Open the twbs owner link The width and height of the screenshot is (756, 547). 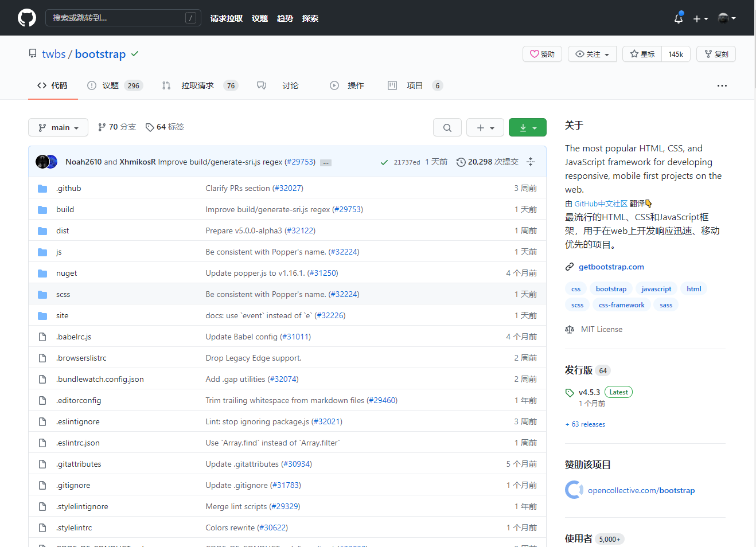(54, 54)
